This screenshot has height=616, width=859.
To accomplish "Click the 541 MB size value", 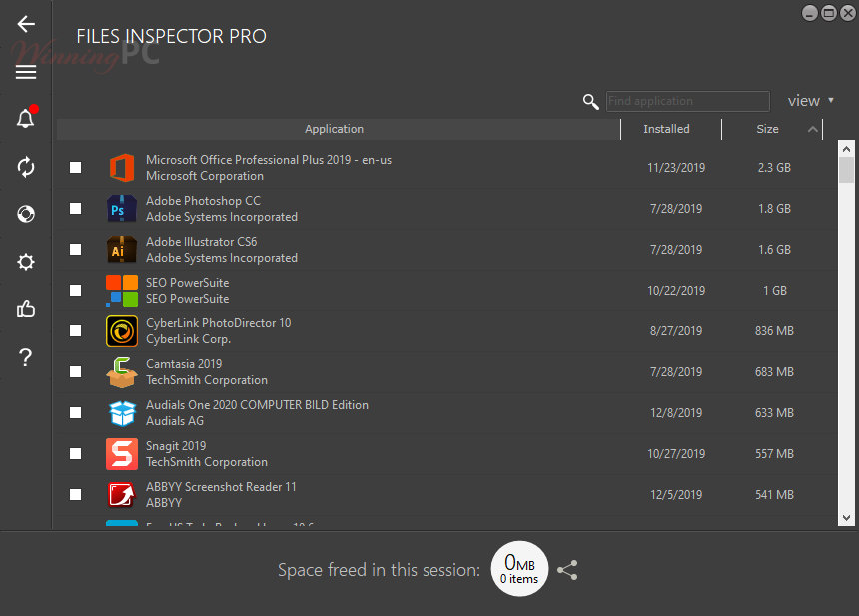I will 774,495.
